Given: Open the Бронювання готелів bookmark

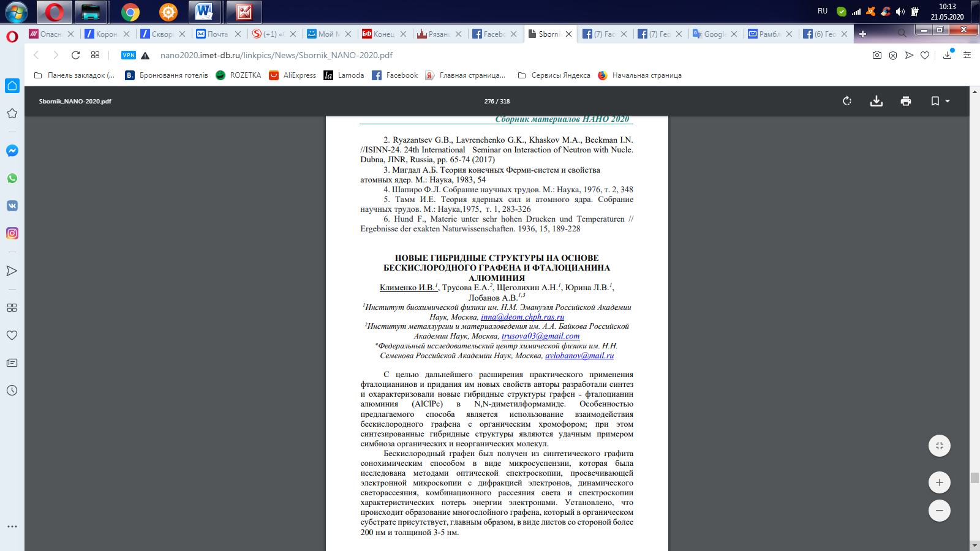Looking at the screenshot, I should [167, 75].
